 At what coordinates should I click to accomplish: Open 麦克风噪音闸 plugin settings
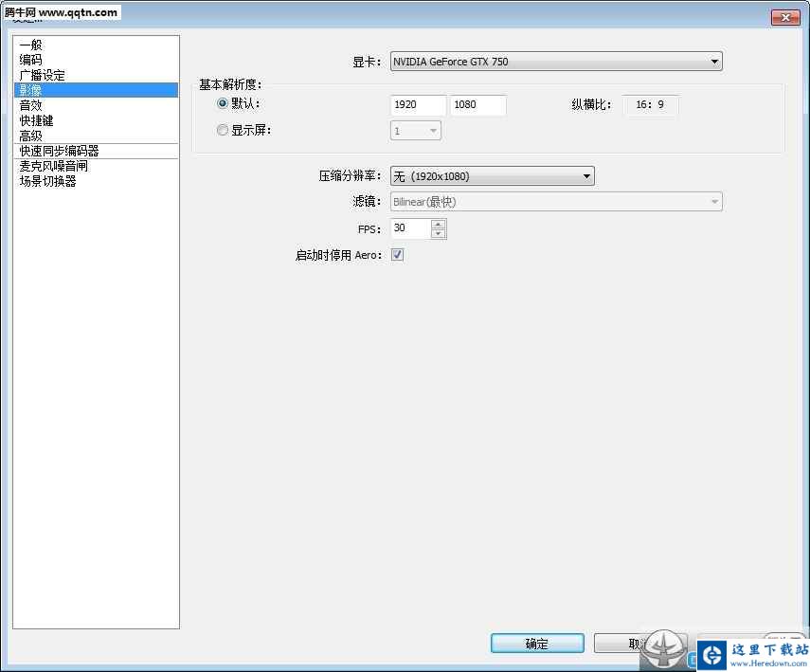point(54,166)
